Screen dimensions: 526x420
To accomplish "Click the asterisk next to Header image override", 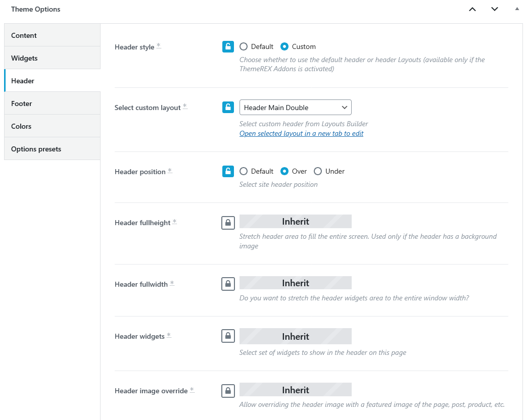I will (192, 390).
